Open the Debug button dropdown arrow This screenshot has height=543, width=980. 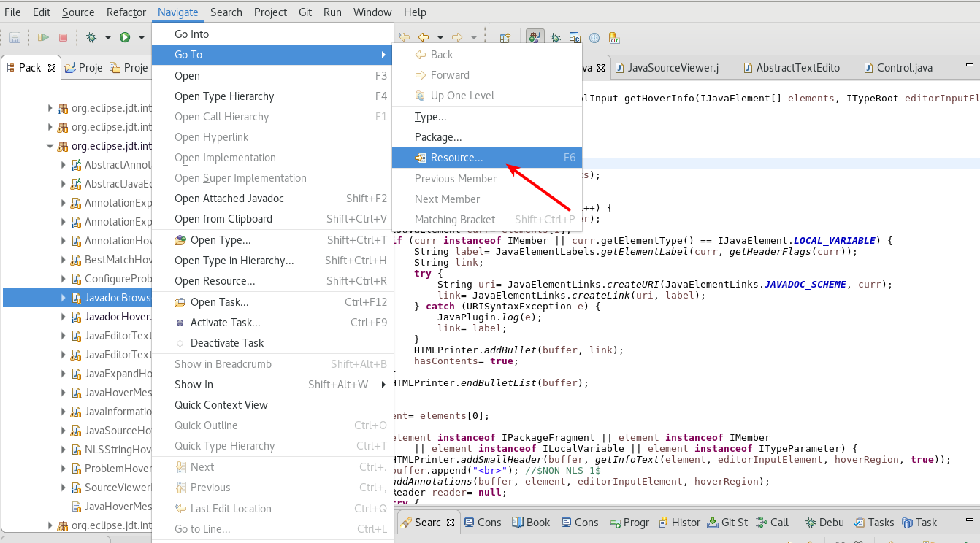point(108,37)
